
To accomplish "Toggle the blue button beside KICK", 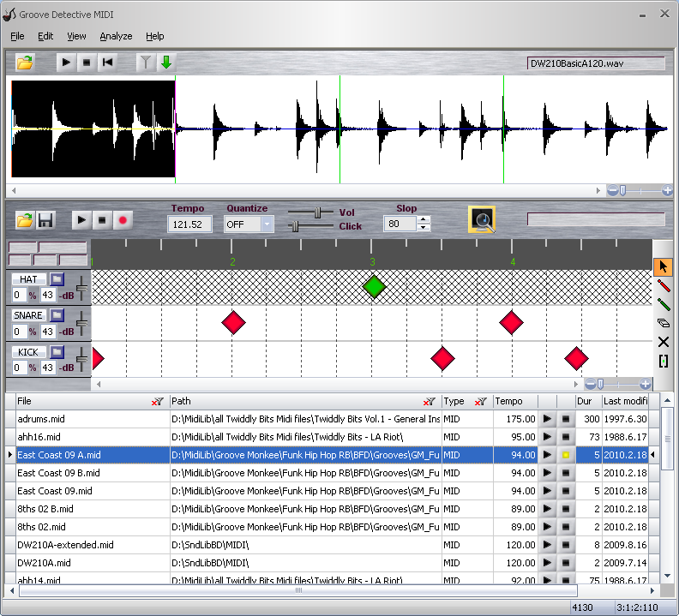I will (x=57, y=352).
